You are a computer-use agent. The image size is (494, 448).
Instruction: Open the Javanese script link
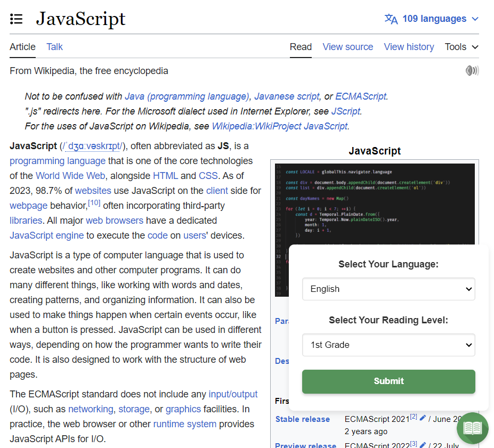pyautogui.click(x=287, y=96)
